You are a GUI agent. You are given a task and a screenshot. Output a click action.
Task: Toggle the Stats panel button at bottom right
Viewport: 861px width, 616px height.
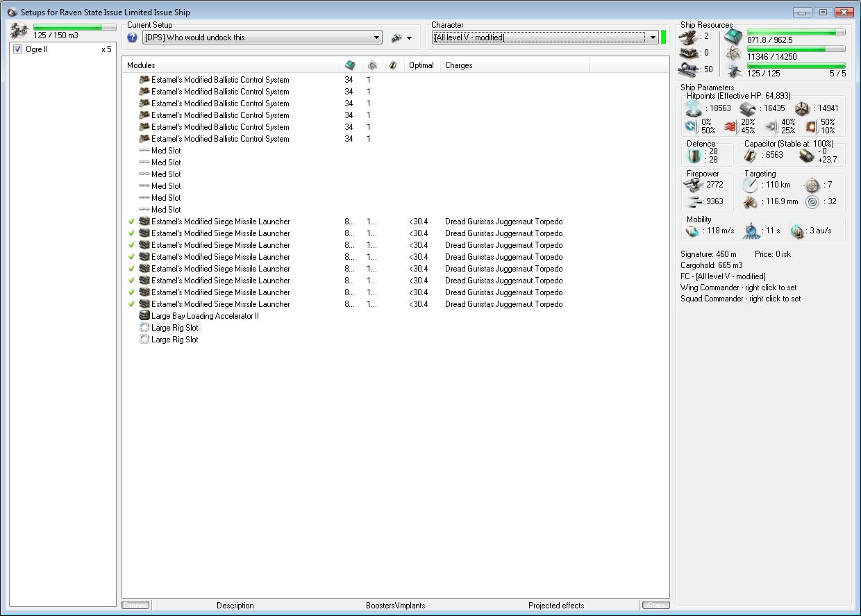655,606
